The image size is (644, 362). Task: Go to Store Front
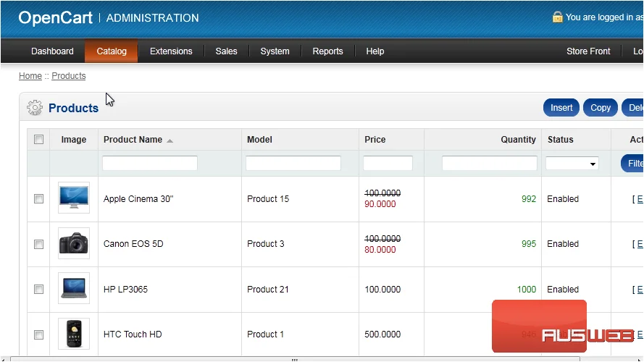(588, 51)
